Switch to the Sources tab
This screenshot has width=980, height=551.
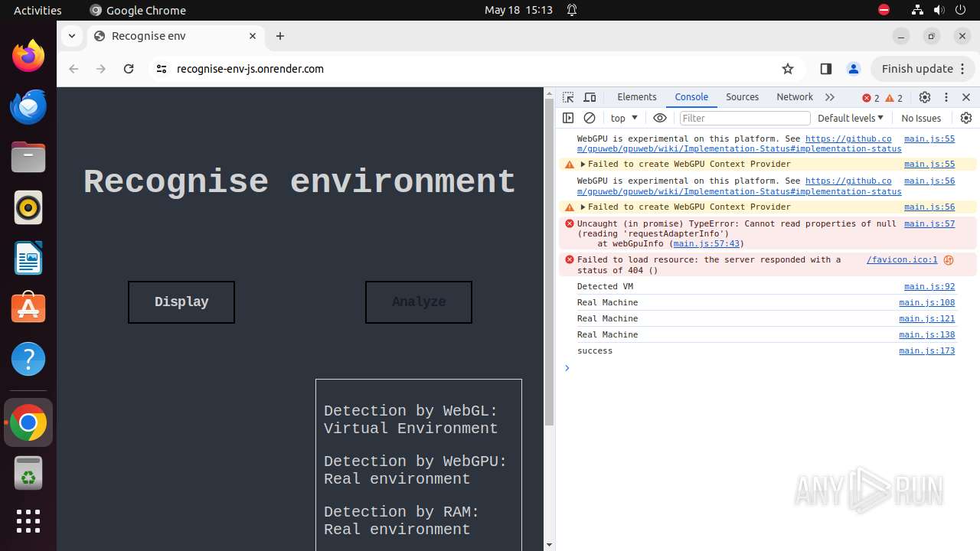tap(742, 97)
